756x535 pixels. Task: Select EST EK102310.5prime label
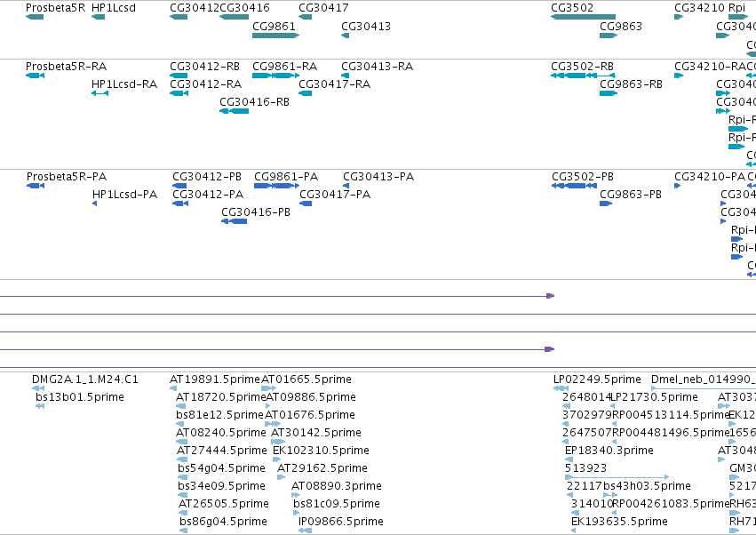pos(321,451)
